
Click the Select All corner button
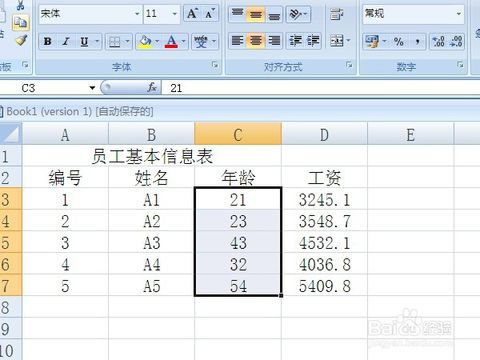point(10,134)
